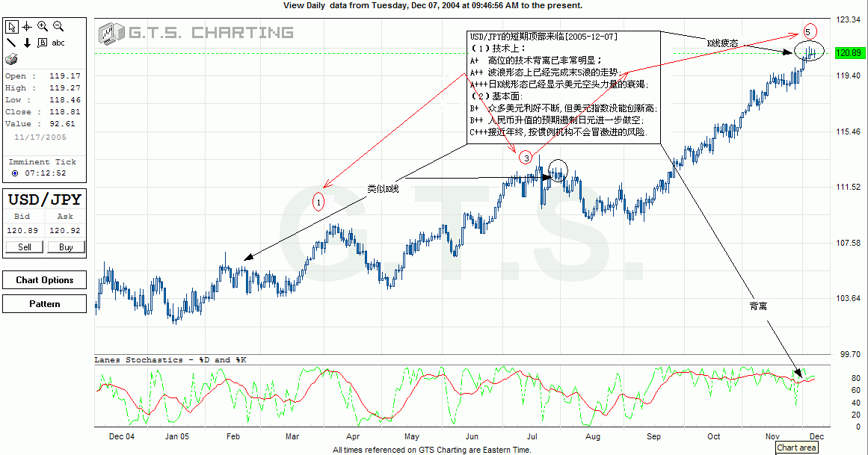Click the Value reading 92.61
The image size is (868, 455).
[62, 123]
